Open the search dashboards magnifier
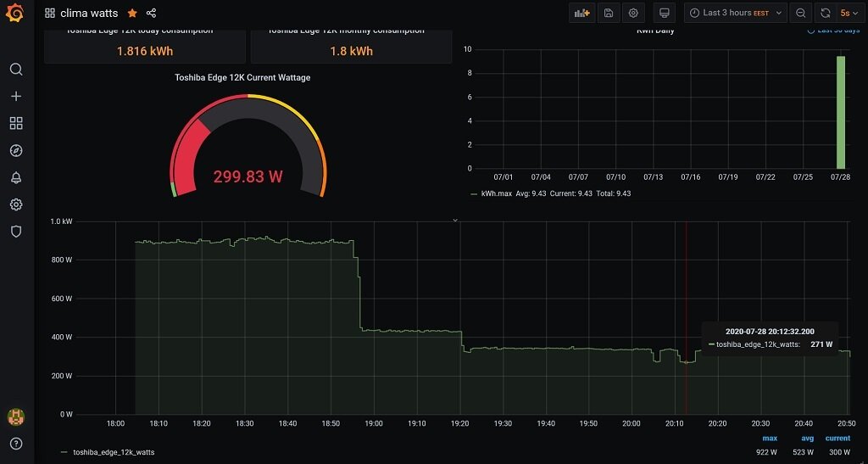The width and height of the screenshot is (868, 464). click(16, 70)
